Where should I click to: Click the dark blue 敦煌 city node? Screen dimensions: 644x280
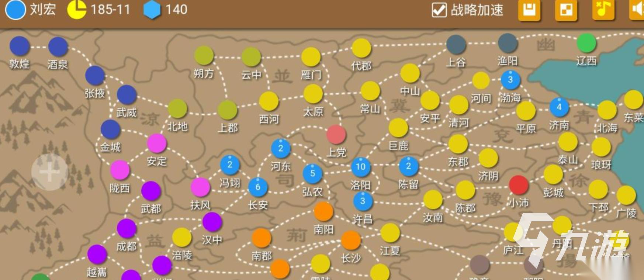(20, 46)
